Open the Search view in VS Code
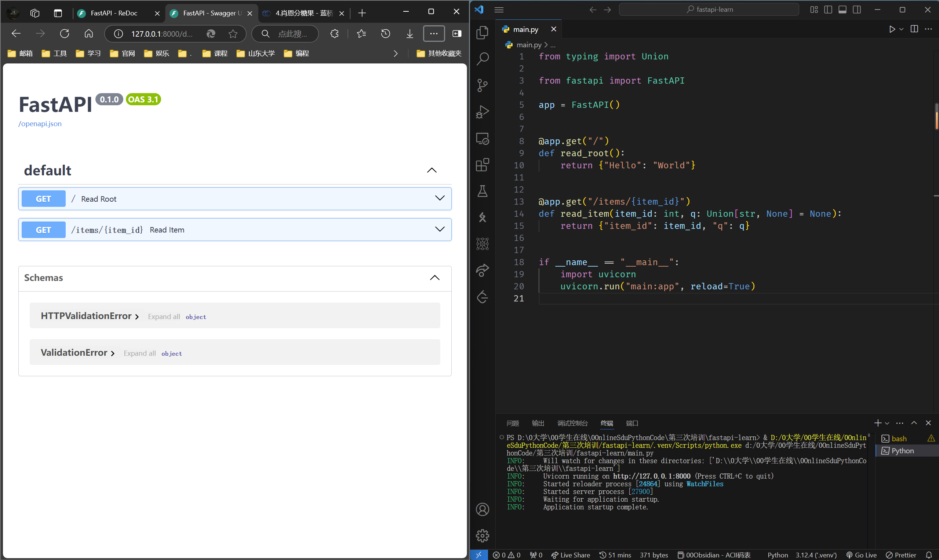939x560 pixels. [482, 59]
